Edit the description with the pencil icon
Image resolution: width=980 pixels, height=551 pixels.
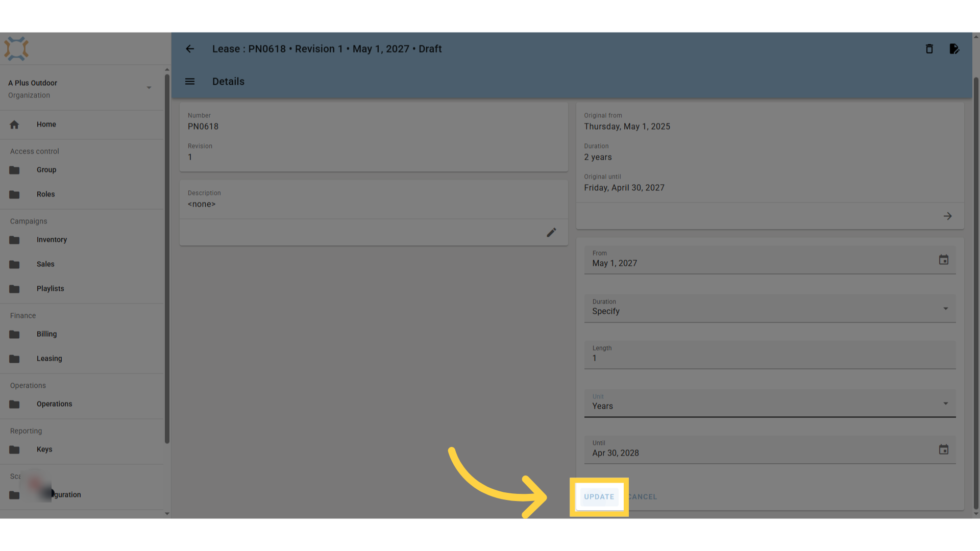pos(551,233)
